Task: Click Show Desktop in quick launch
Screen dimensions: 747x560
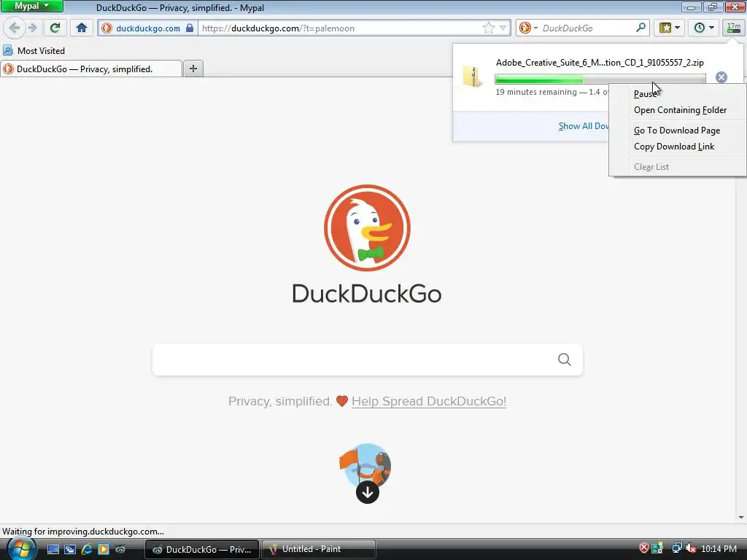Action: pyautogui.click(x=53, y=549)
